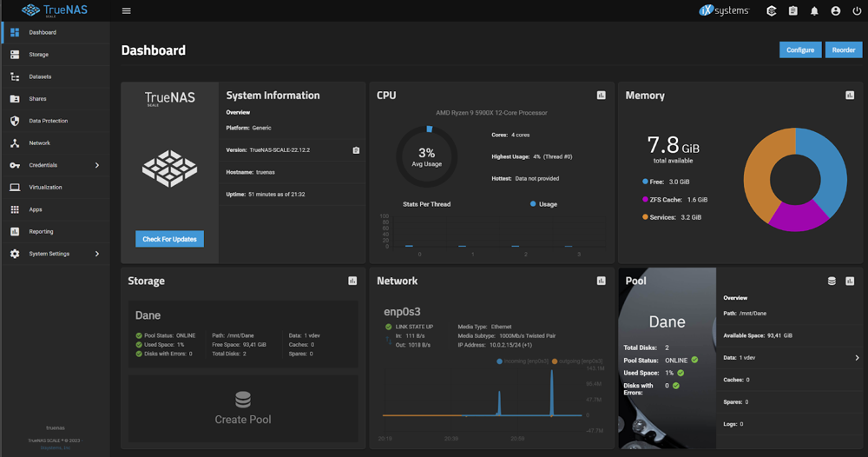868x457 pixels.
Task: Click the Reporting chart icon in sidebar
Action: click(x=15, y=232)
